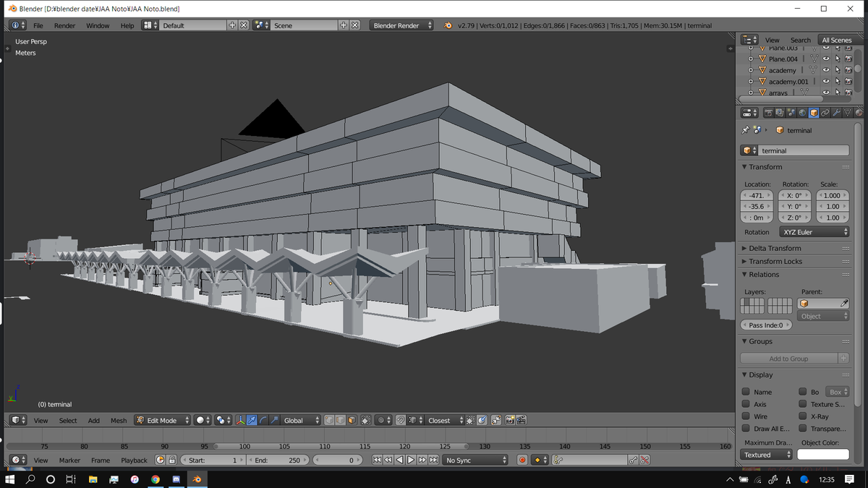Expand academy.001 tree node in outliner
This screenshot has height=488, width=868.
(751, 82)
